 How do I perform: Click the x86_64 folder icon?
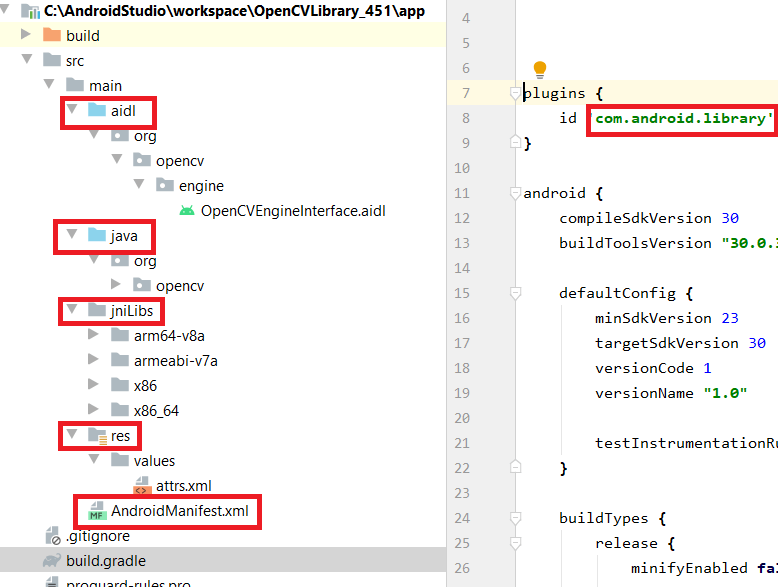tap(120, 410)
